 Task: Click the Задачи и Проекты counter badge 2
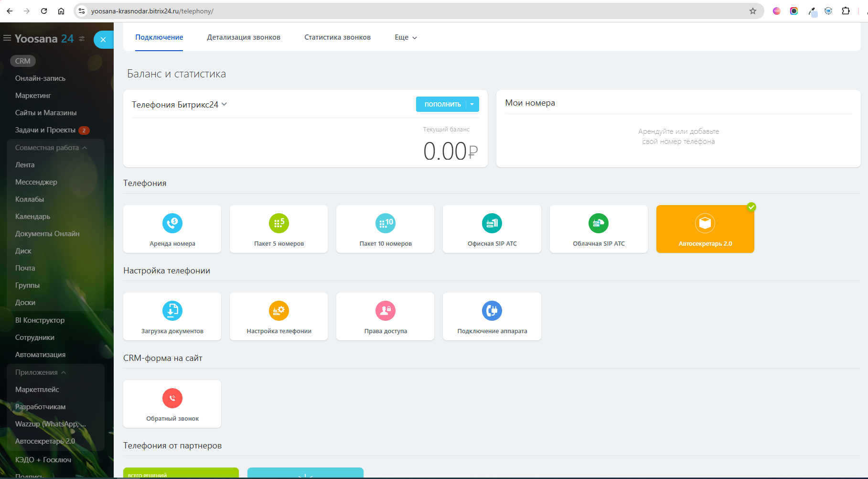(84, 131)
